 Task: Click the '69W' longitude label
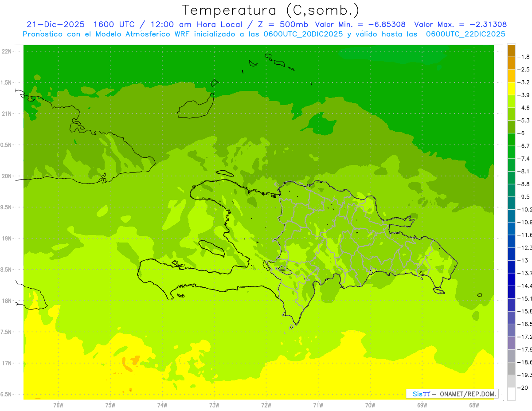(x=422, y=405)
